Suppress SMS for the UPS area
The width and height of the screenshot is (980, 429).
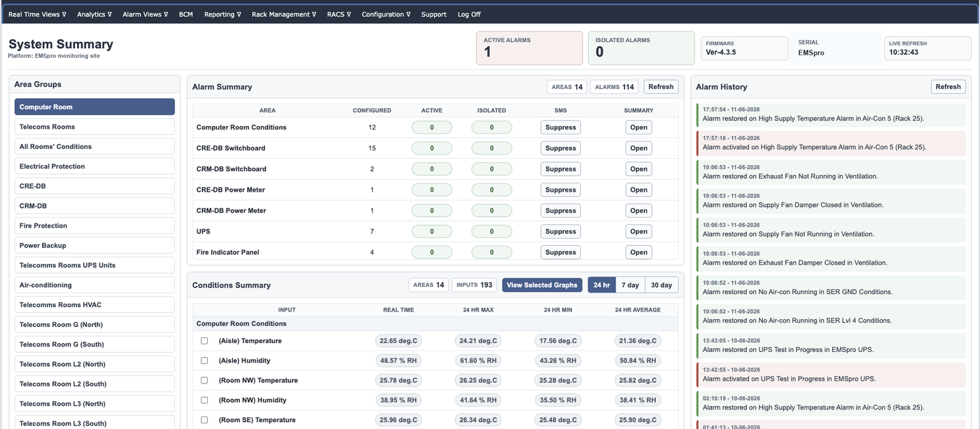pyautogui.click(x=561, y=232)
